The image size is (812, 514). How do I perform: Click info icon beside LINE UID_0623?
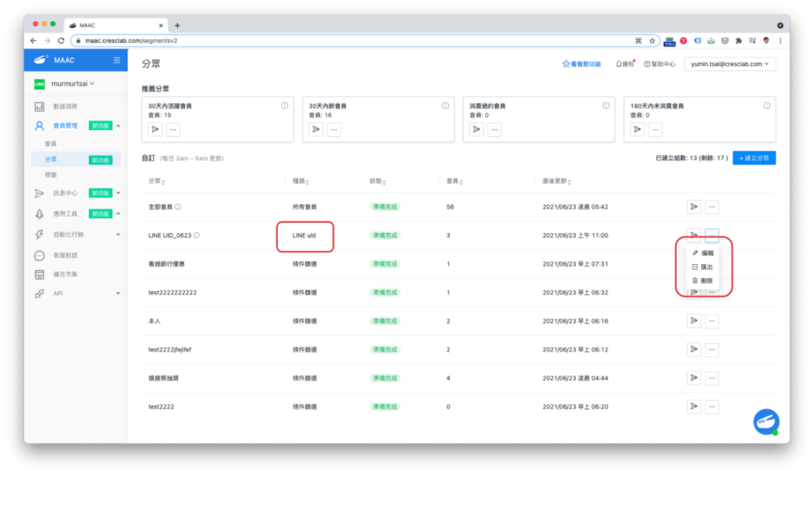pyautogui.click(x=197, y=235)
